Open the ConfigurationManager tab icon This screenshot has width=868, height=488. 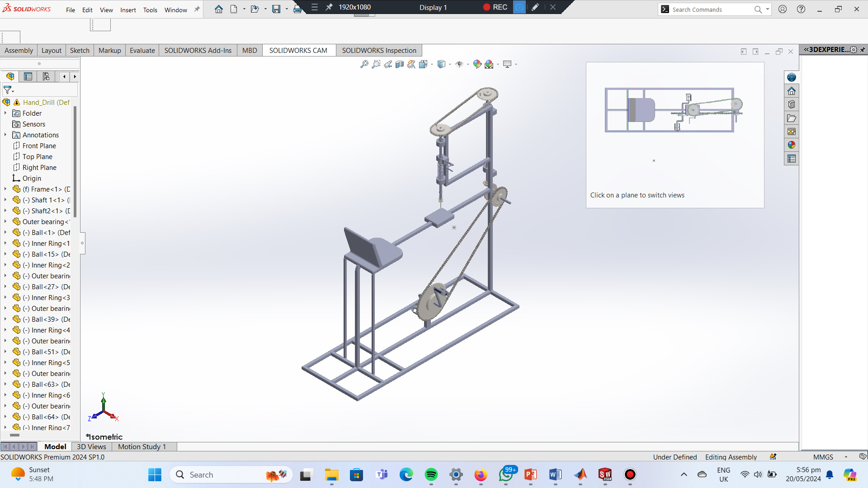tap(46, 77)
